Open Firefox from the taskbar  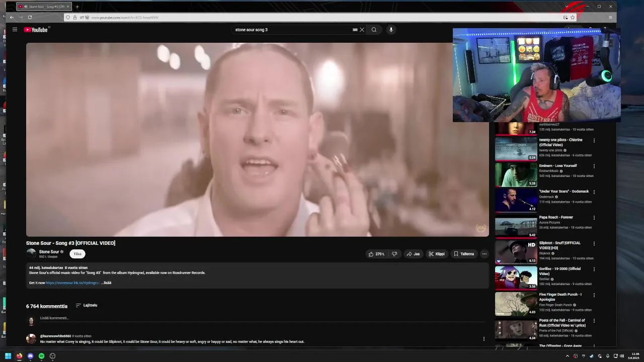(19, 356)
